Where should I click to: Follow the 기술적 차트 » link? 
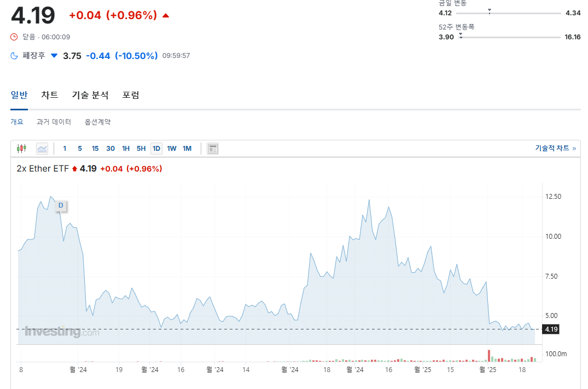[555, 148]
